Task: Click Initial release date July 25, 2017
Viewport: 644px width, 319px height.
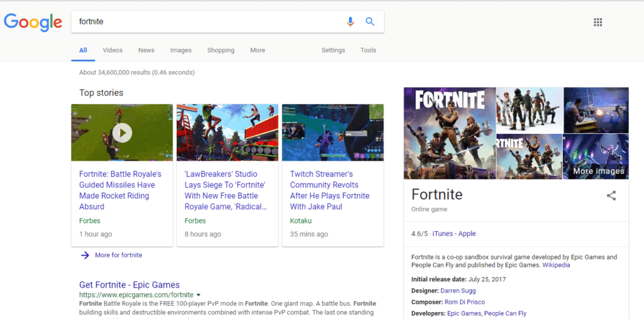Action: [x=458, y=279]
